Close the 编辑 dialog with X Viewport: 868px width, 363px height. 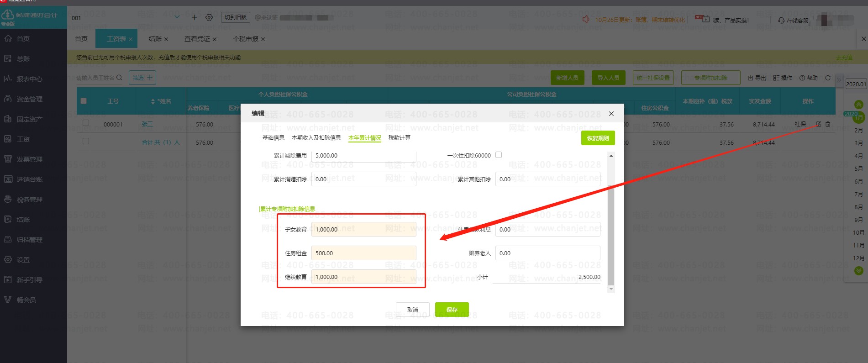pyautogui.click(x=611, y=114)
